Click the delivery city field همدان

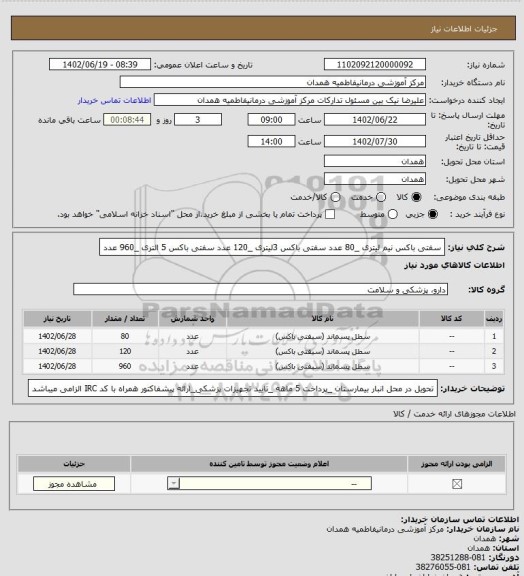click(x=375, y=179)
